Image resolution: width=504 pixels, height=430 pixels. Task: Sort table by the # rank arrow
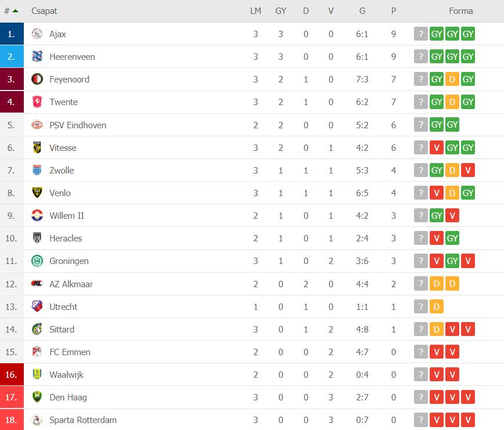pyautogui.click(x=15, y=11)
